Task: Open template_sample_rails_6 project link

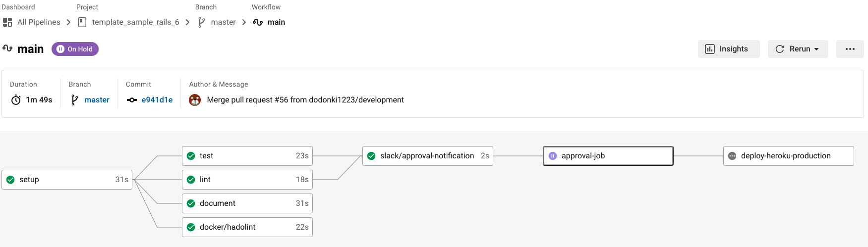Action: [x=135, y=22]
